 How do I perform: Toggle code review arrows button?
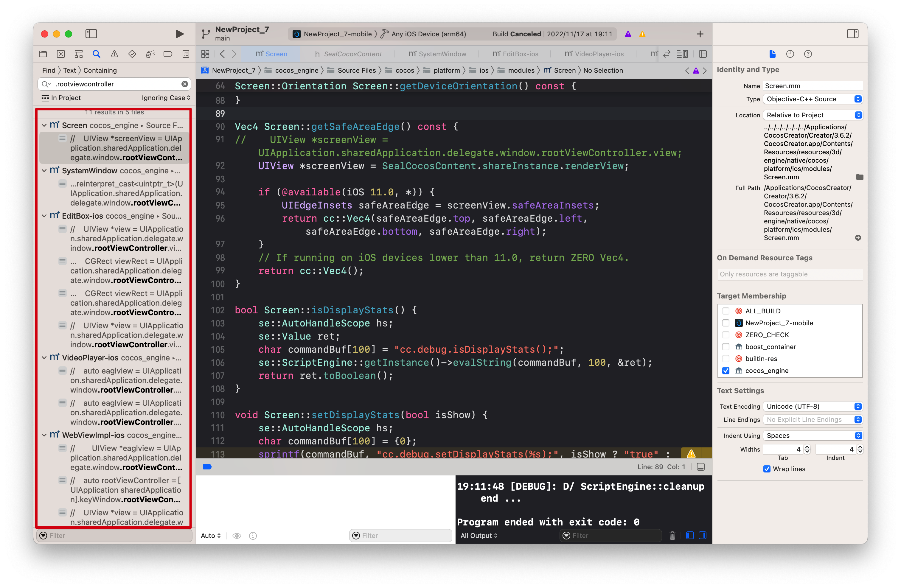tap(667, 54)
